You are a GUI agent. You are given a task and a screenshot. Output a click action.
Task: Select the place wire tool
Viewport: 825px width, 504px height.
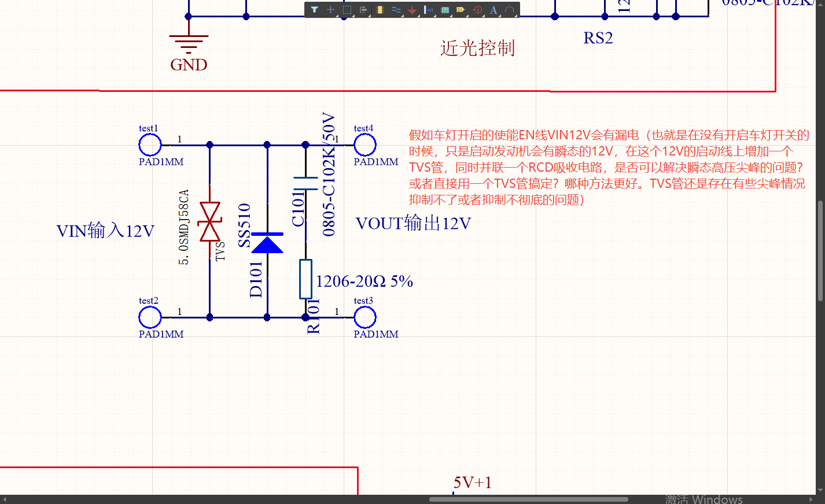[x=396, y=10]
